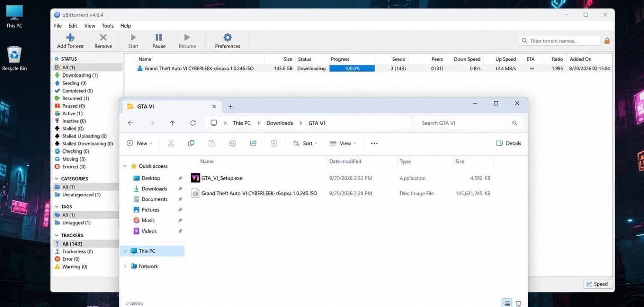
Task: Click the Paste icon in File Explorer toolbar
Action: [x=212, y=143]
